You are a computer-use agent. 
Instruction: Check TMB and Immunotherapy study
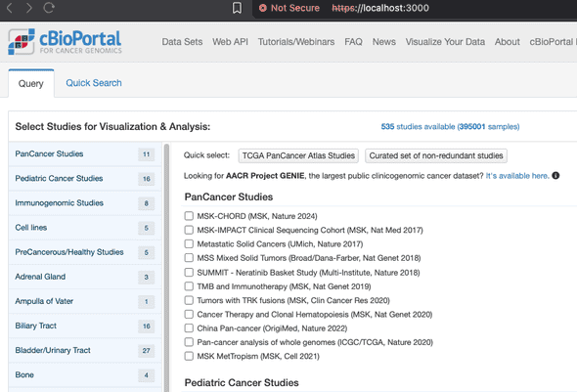(x=189, y=286)
